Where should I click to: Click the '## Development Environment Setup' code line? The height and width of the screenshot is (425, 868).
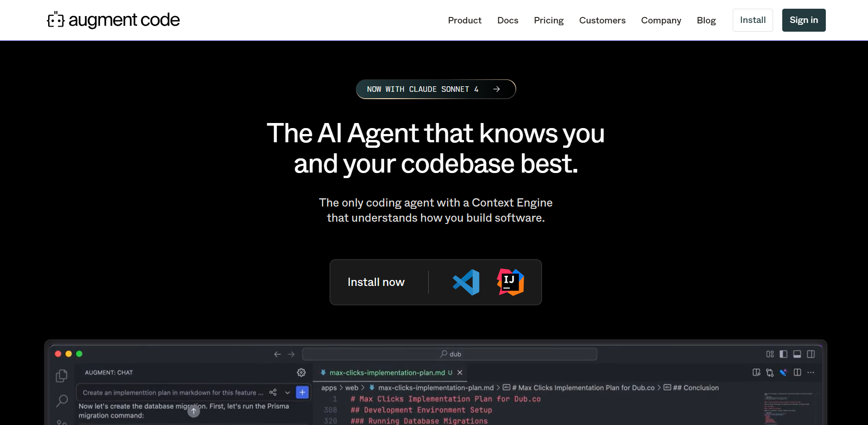[x=421, y=410]
